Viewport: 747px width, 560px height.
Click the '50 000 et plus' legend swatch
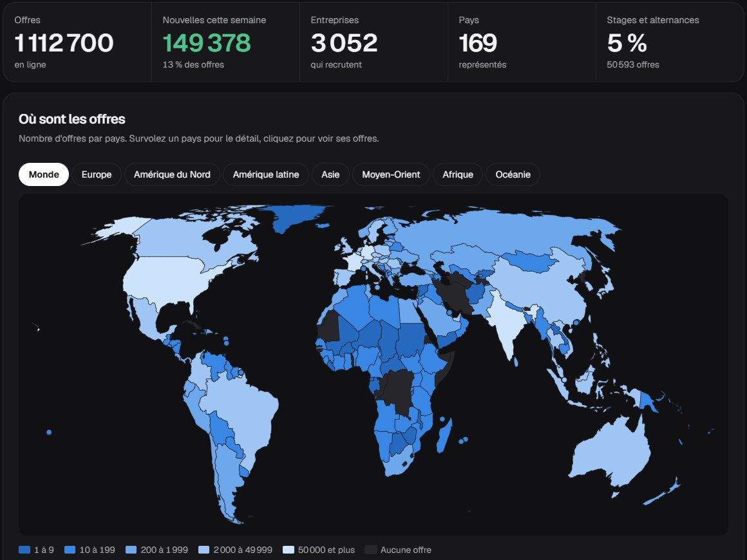tap(288, 550)
